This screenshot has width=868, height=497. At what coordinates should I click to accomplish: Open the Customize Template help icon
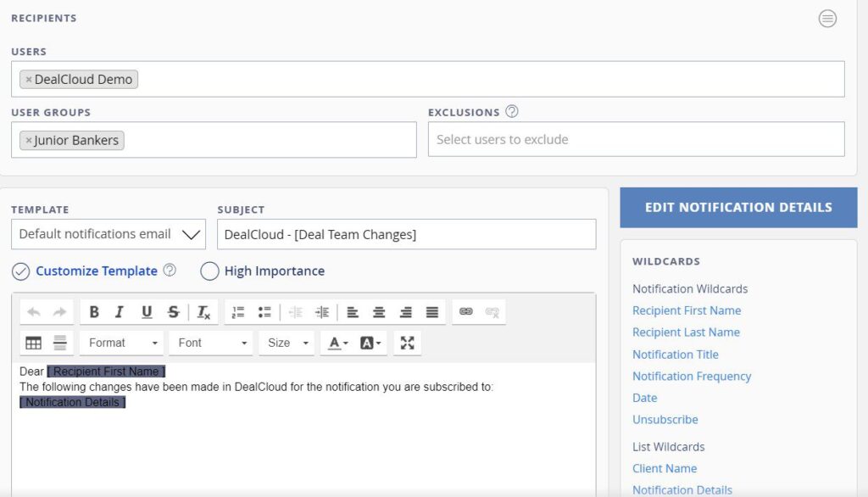click(x=170, y=271)
